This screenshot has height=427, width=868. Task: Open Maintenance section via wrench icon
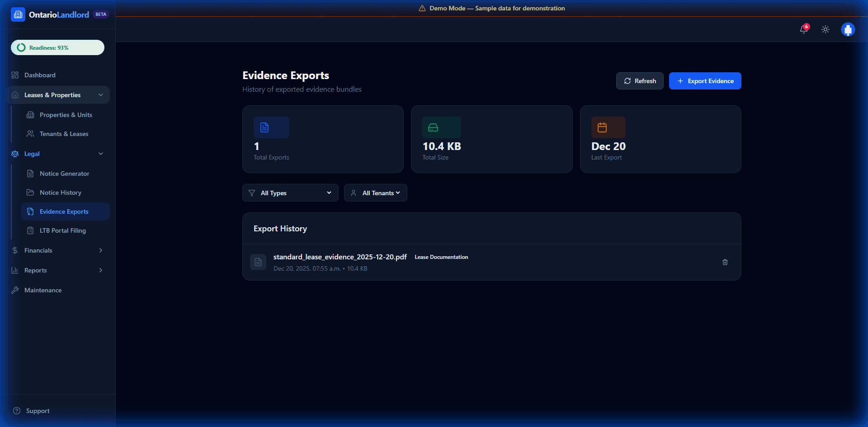[15, 290]
